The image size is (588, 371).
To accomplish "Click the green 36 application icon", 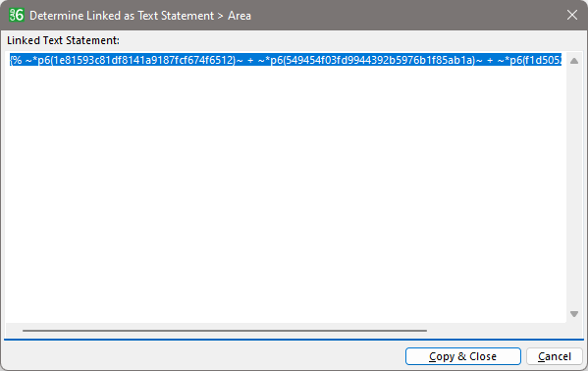I will 17,15.
